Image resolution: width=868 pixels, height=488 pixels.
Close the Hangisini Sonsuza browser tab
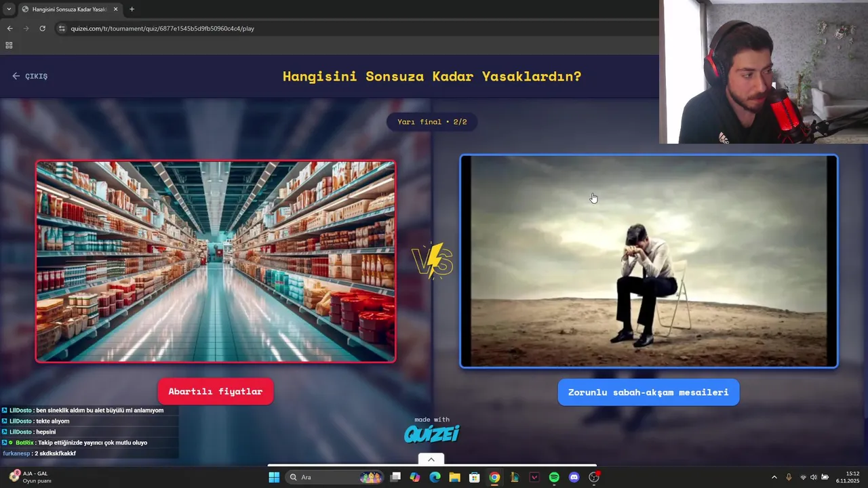tap(115, 9)
